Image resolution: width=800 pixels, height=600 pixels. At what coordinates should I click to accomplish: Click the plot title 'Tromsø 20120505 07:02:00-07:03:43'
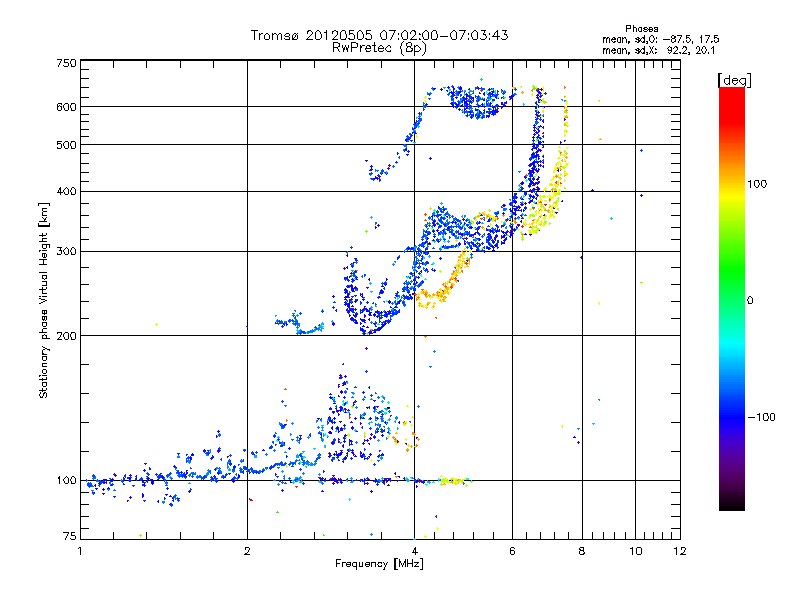click(x=379, y=35)
